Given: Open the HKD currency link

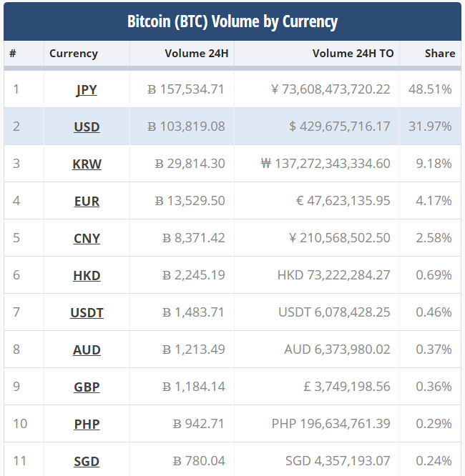Looking at the screenshot, I should (x=87, y=276).
